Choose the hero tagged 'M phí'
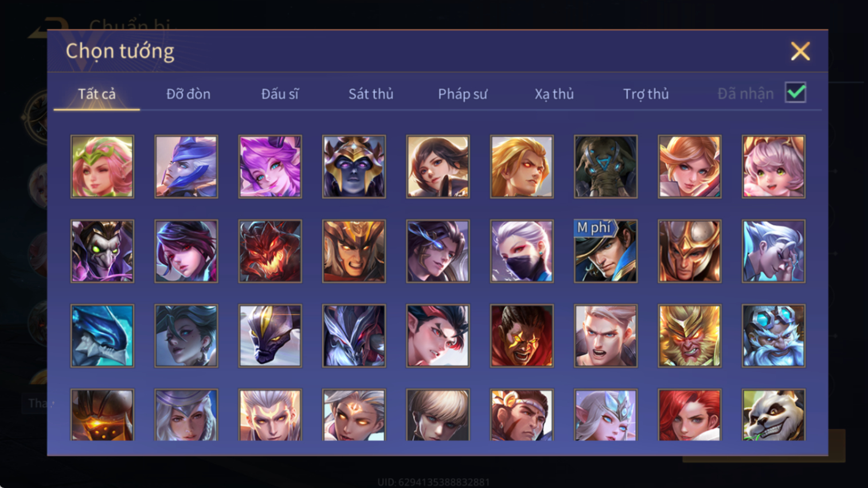Image resolution: width=868 pixels, height=488 pixels. pos(605,251)
